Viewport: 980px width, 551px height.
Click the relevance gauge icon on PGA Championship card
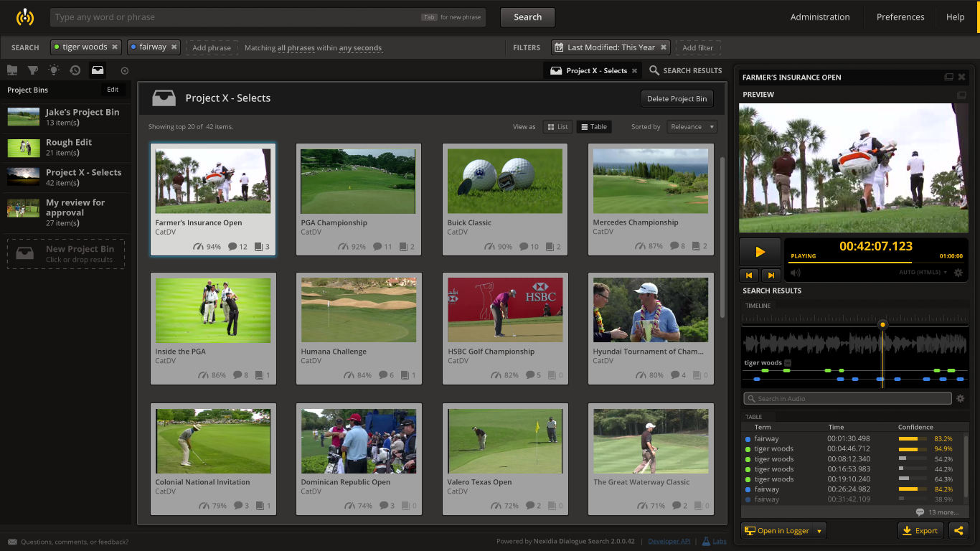(344, 247)
